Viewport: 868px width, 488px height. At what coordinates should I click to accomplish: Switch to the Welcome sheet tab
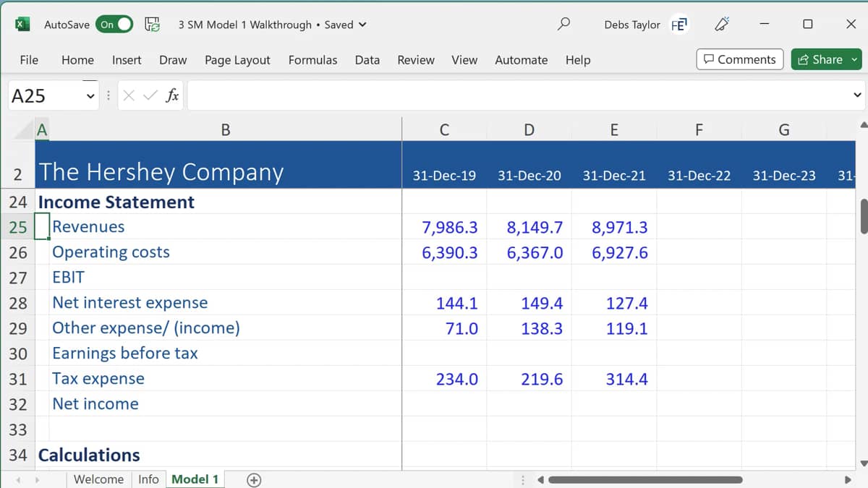click(x=98, y=479)
